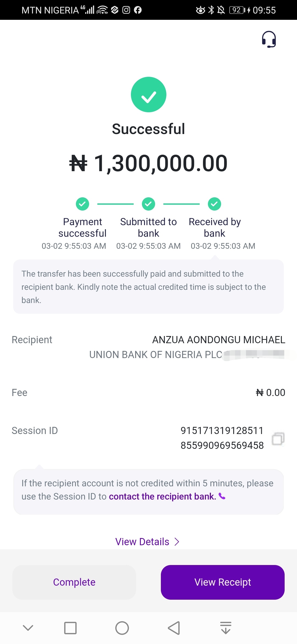The width and height of the screenshot is (297, 644).
Task: Open customer support headset icon
Action: tap(269, 39)
